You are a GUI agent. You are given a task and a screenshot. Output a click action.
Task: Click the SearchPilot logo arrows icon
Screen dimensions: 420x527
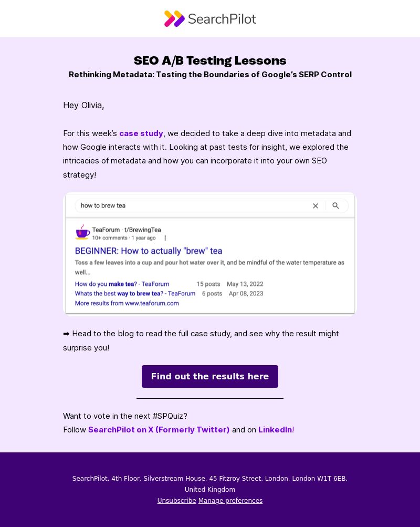coord(174,18)
